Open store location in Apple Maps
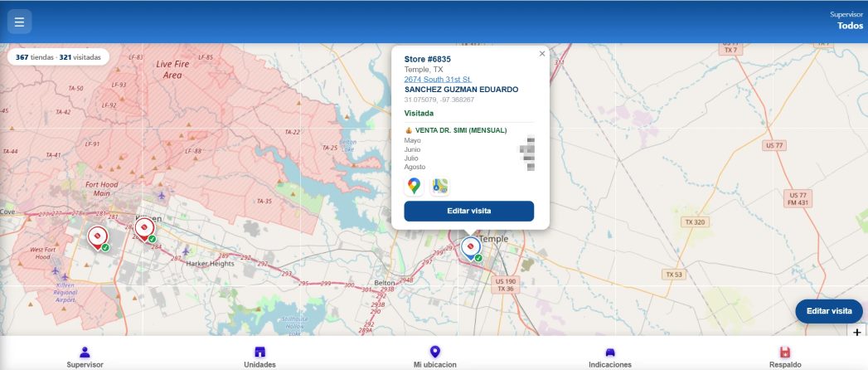 tap(440, 186)
